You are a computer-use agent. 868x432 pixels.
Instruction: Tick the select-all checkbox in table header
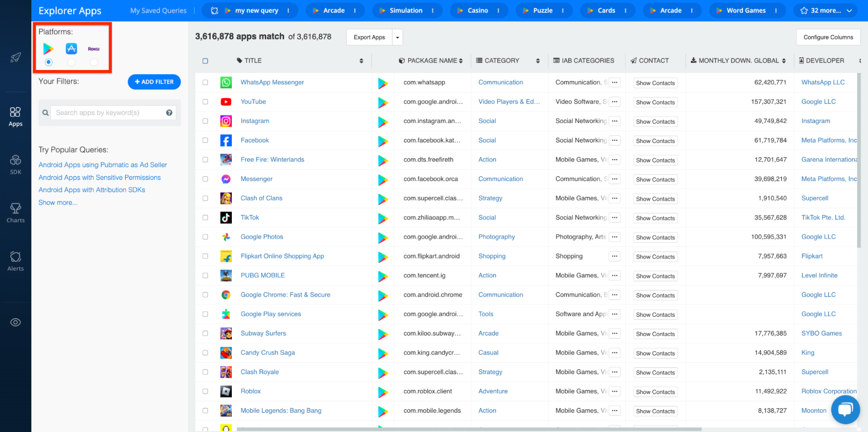(x=205, y=61)
